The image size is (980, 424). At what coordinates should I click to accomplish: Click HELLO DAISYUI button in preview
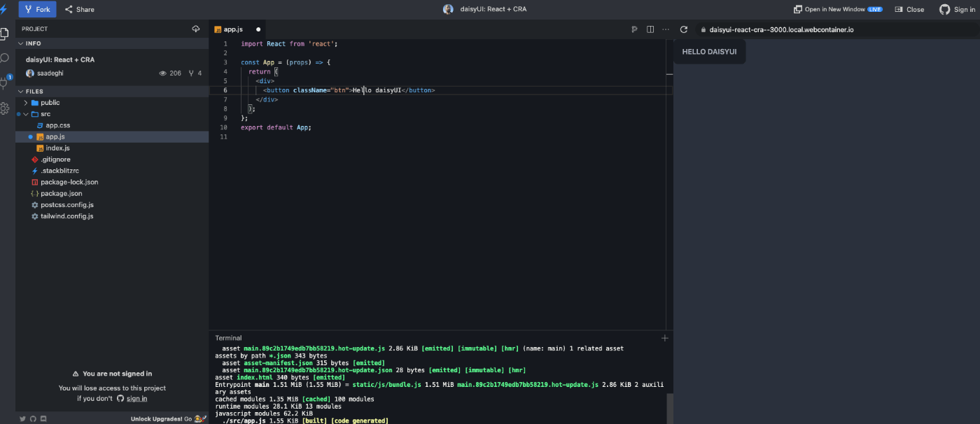(709, 52)
